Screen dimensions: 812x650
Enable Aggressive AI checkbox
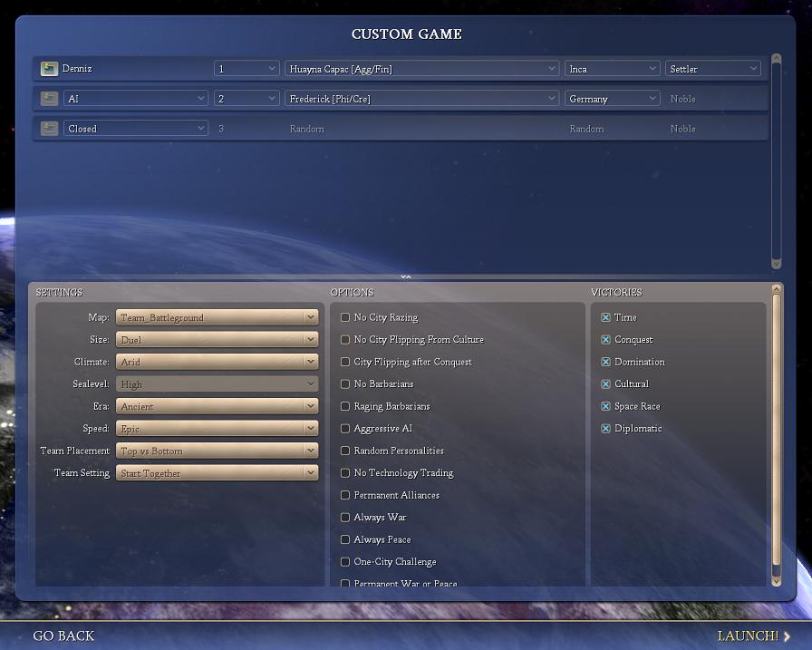345,428
